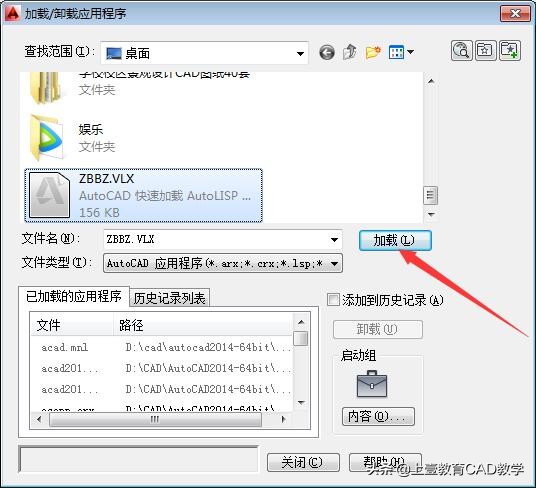This screenshot has height=488, width=536.
Task: Select the ZBBZ.VLX file
Action: [x=144, y=195]
